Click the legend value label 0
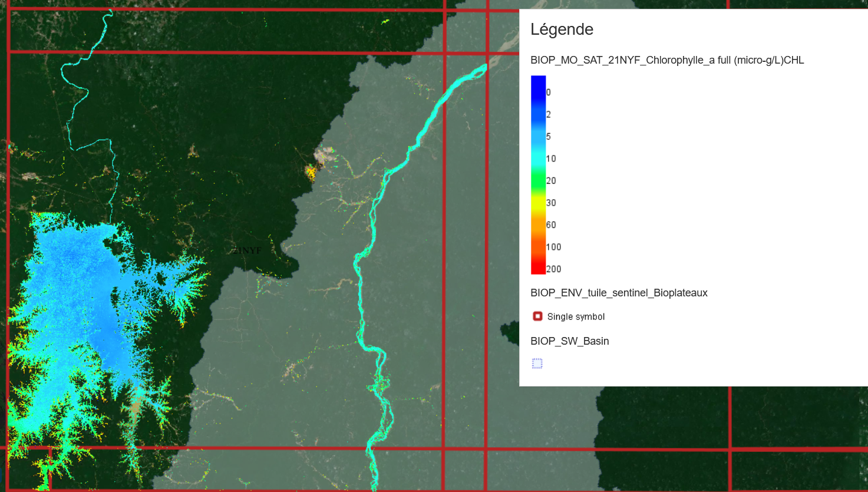 (548, 93)
